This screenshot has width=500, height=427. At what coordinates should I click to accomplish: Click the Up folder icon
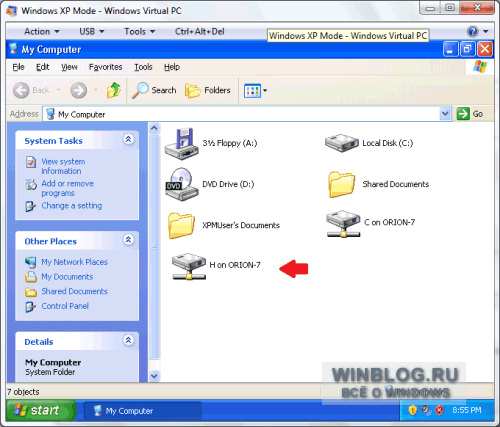click(114, 90)
